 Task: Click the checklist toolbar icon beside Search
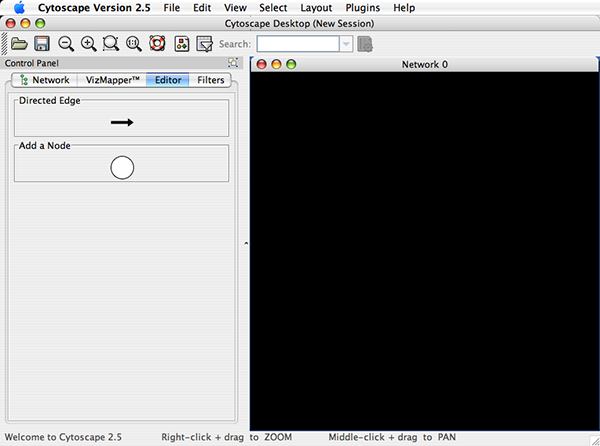pos(204,44)
